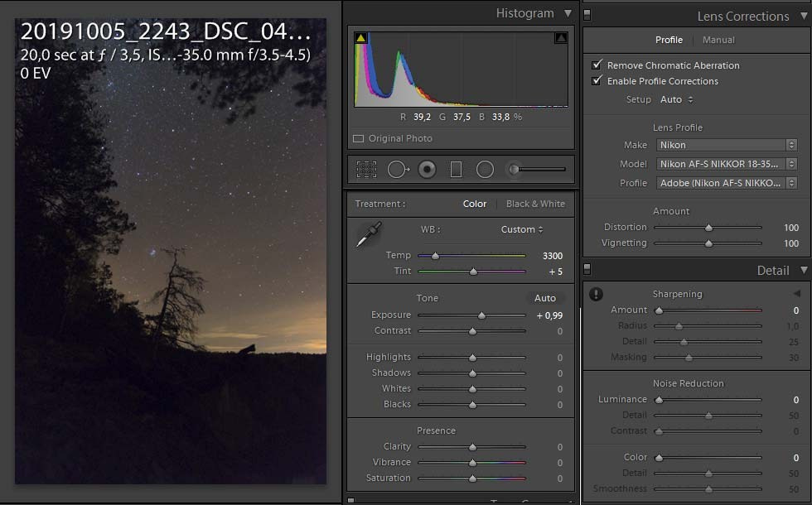
Task: Open the lens Make dropdown showing Nikon
Action: pyautogui.click(x=727, y=145)
